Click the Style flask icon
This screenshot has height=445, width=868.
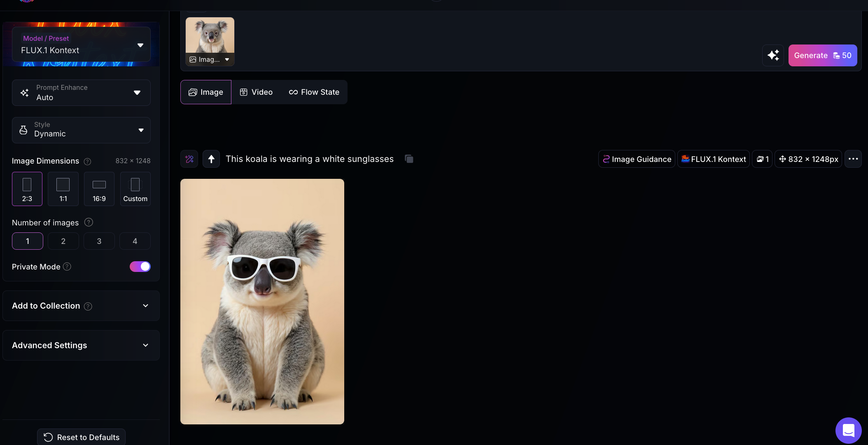click(x=23, y=130)
